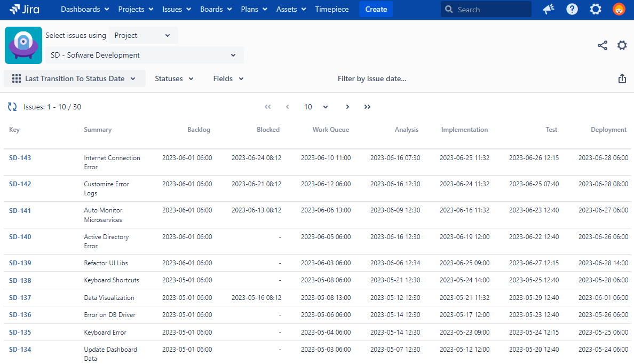This screenshot has height=364, width=634.
Task: Open issue SD-143 link
Action: coord(20,158)
